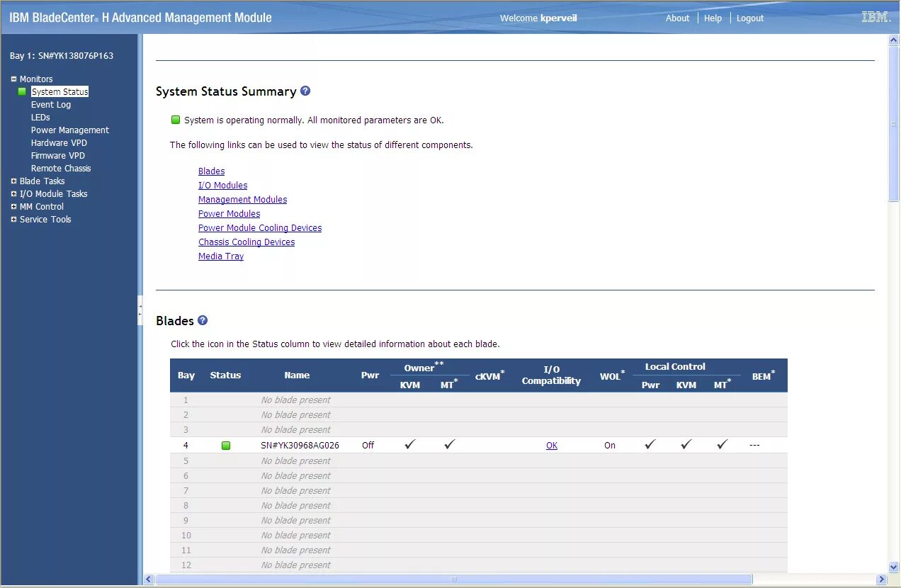Click vertical scrollbar down arrow
The image size is (901, 588).
[x=894, y=567]
